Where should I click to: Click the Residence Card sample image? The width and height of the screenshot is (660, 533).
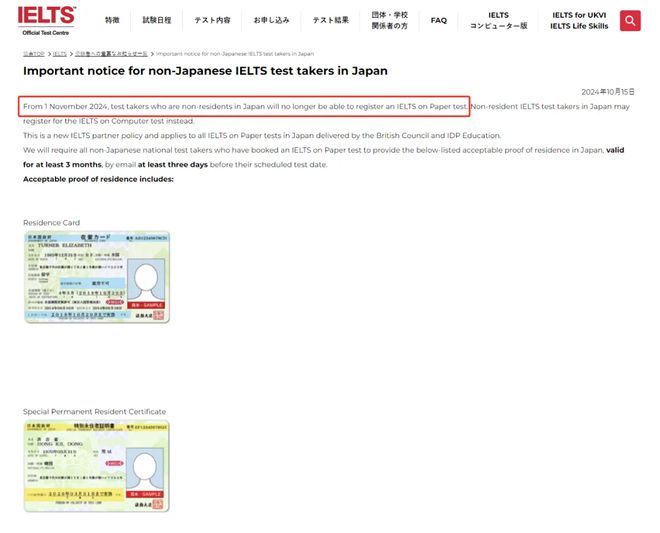[x=97, y=277]
